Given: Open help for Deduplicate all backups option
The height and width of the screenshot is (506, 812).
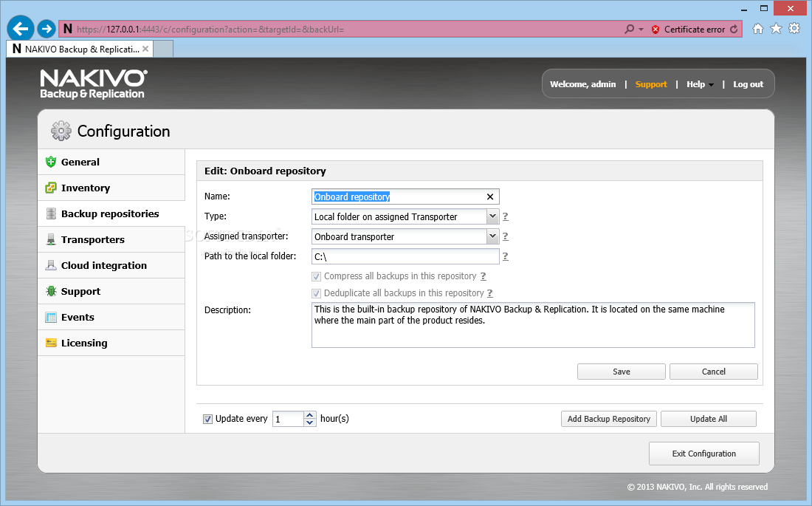Looking at the screenshot, I should pyautogui.click(x=489, y=293).
